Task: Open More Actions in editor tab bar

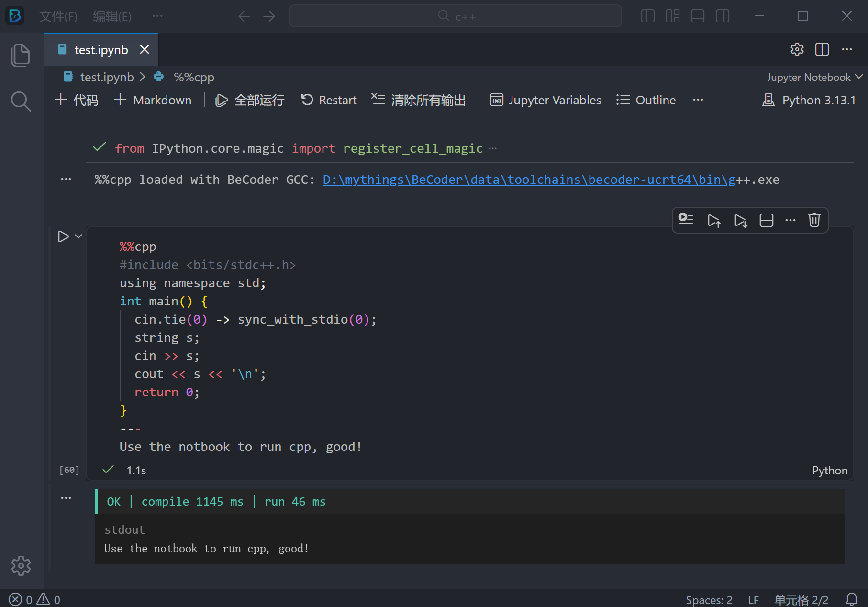Action: pyautogui.click(x=847, y=49)
